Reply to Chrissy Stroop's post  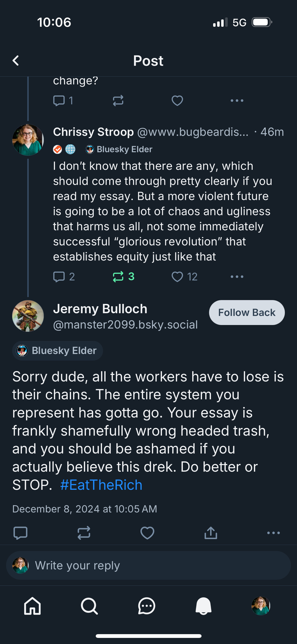point(59,277)
